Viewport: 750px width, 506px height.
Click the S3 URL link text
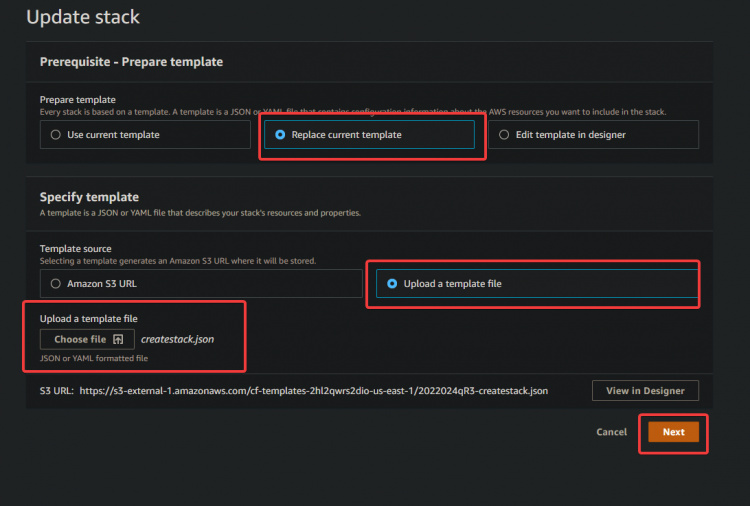312,391
